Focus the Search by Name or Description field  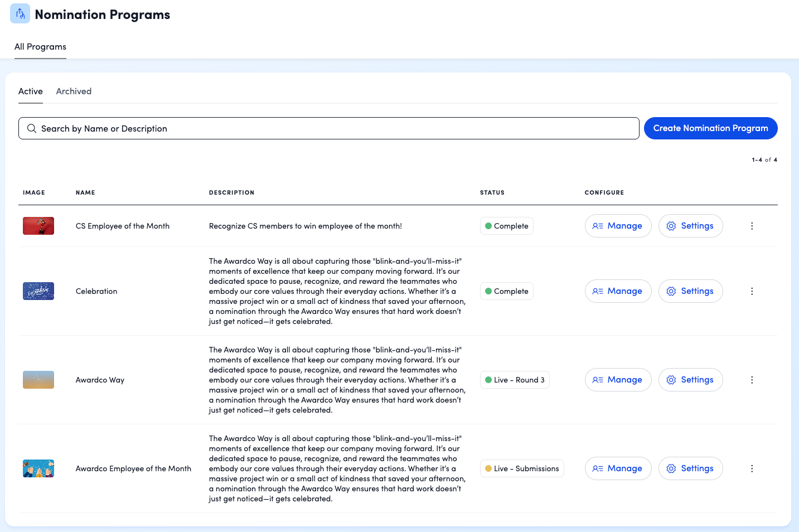point(329,128)
